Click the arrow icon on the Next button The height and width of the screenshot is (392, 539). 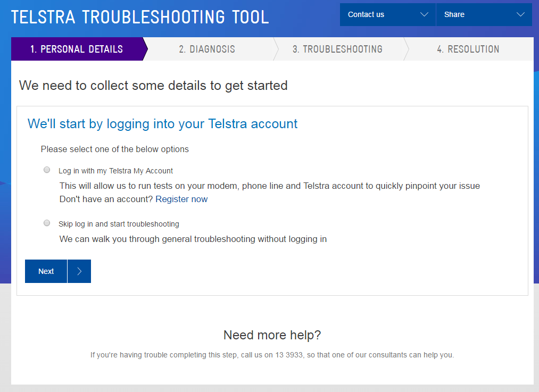click(79, 271)
